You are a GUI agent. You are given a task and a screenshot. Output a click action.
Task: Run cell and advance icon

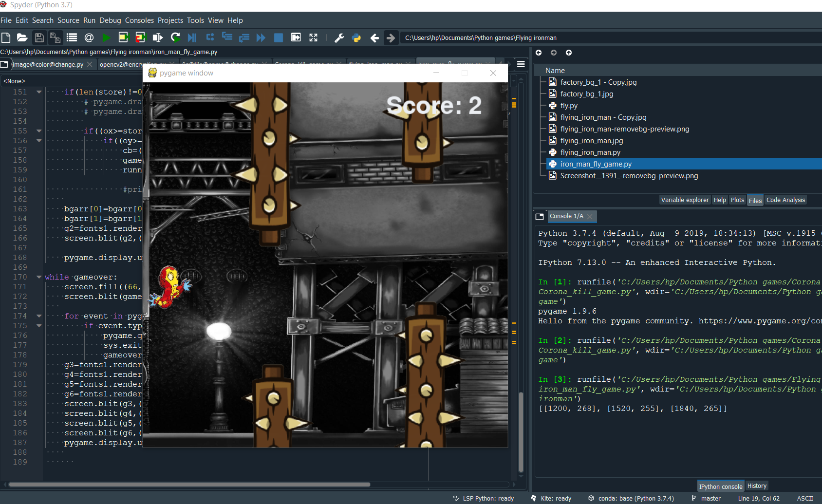click(140, 37)
